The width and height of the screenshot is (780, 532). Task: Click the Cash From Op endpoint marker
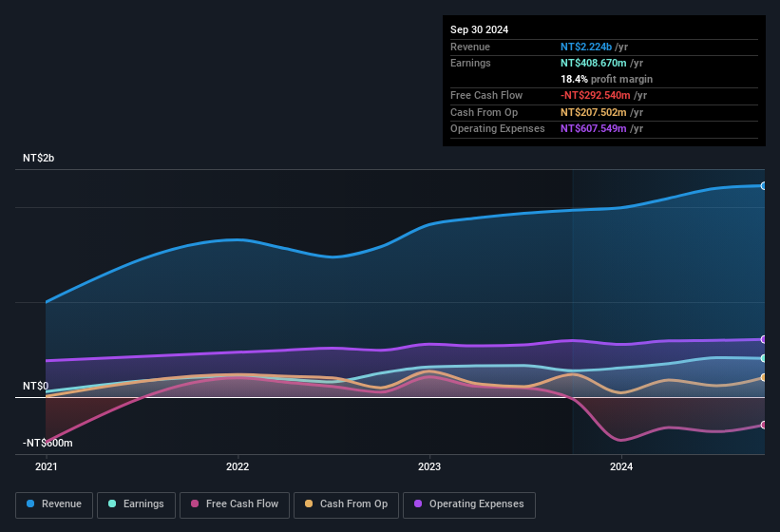pos(763,378)
